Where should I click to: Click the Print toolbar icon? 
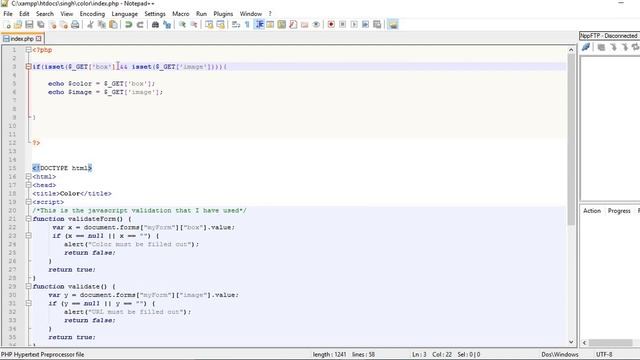pyautogui.click(x=75, y=24)
